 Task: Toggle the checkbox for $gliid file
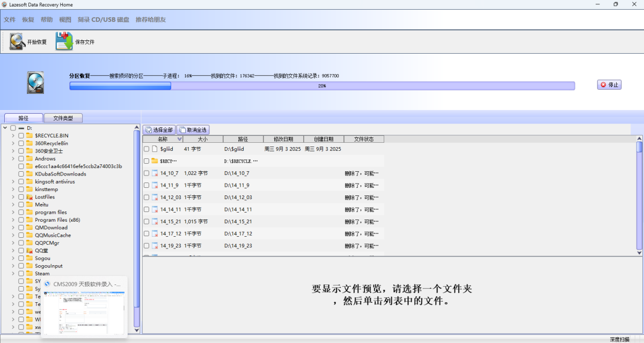click(147, 149)
